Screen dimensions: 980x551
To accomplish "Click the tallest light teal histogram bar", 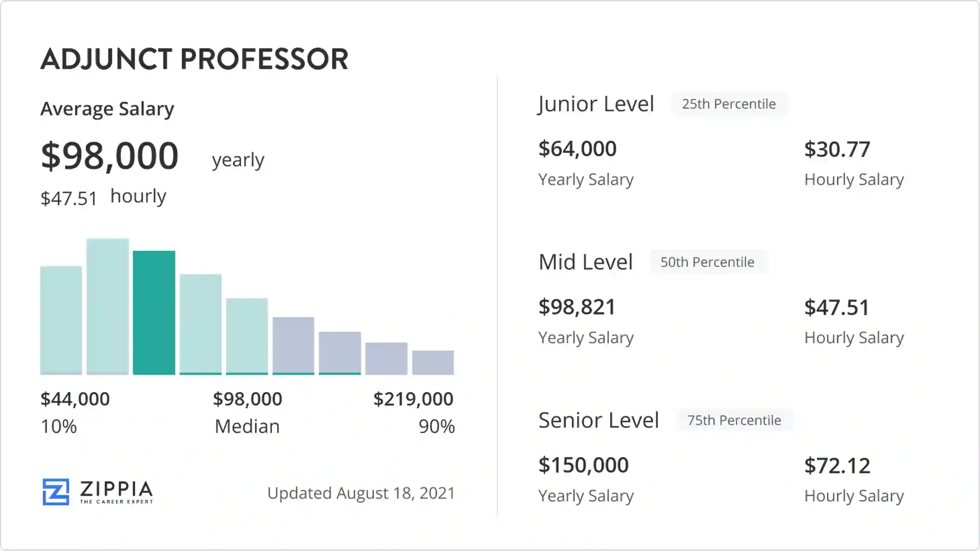I will 108,306.
